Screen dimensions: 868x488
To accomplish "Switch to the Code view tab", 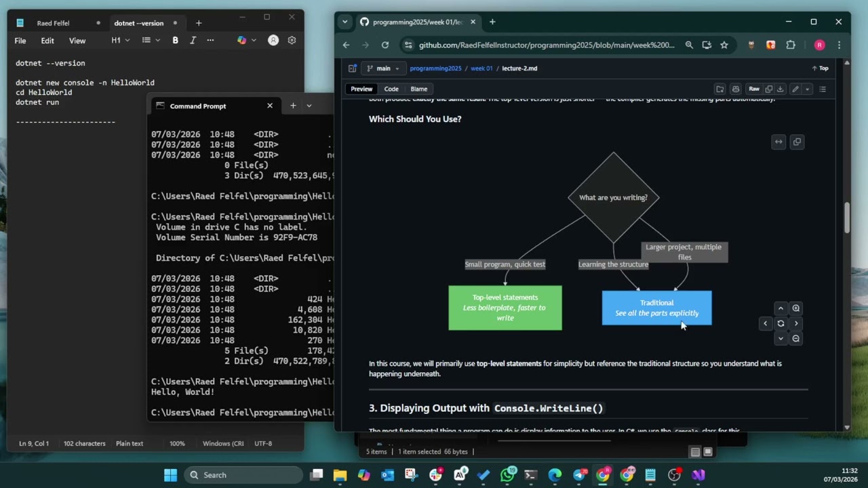I will 391,89.
